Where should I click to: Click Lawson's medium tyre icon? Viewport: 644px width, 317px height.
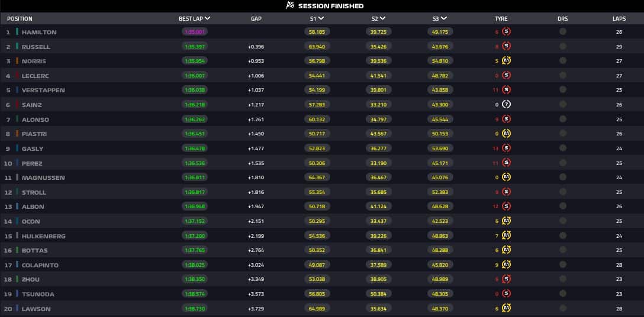pos(507,308)
